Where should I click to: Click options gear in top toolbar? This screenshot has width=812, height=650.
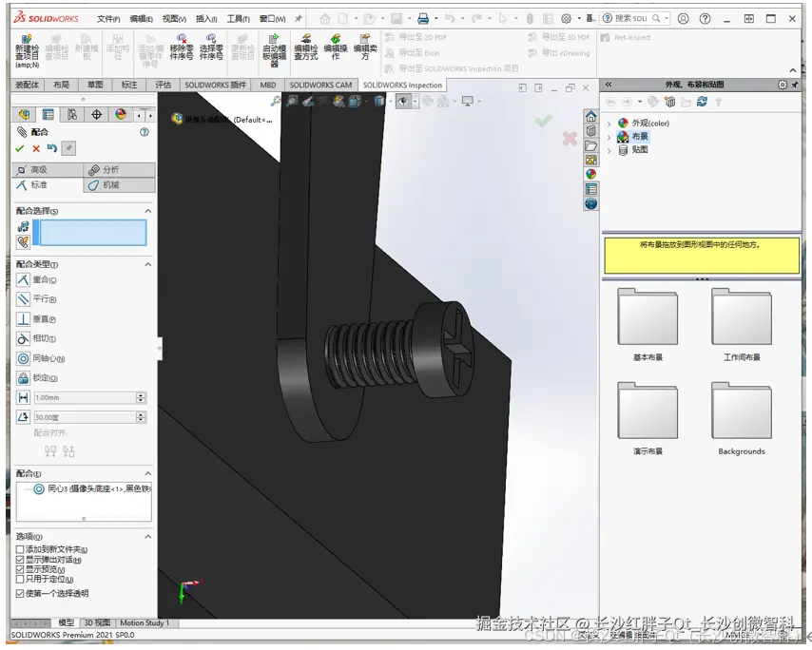[566, 19]
